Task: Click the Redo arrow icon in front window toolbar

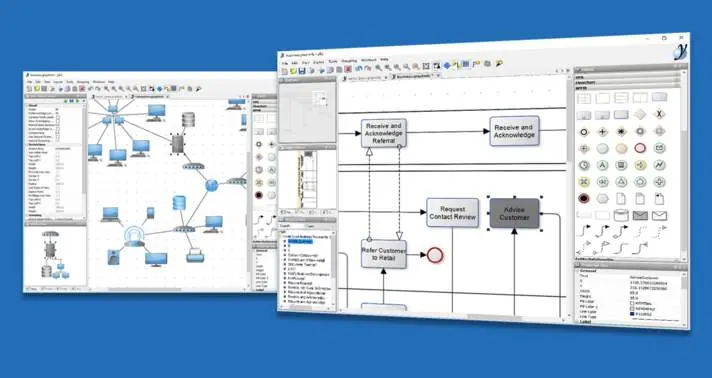Action: pos(367,69)
